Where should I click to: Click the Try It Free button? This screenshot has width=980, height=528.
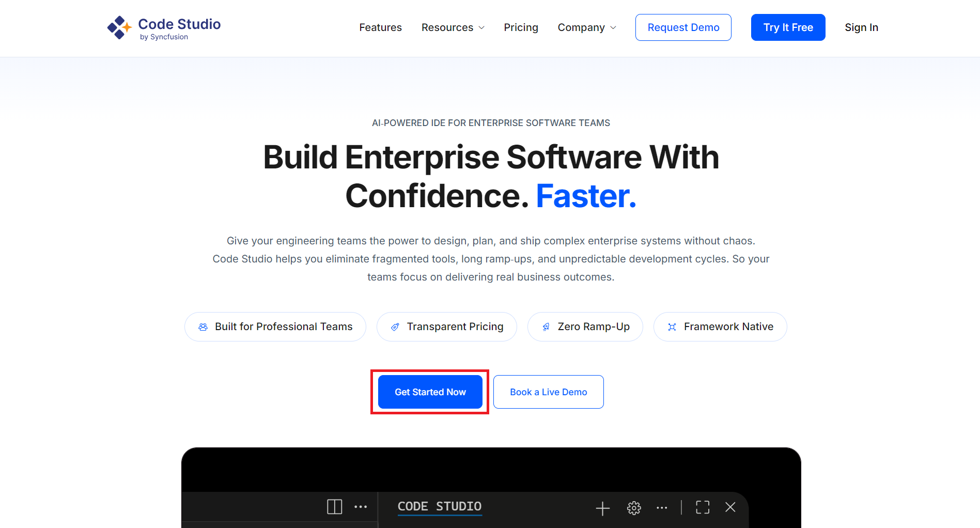point(788,27)
